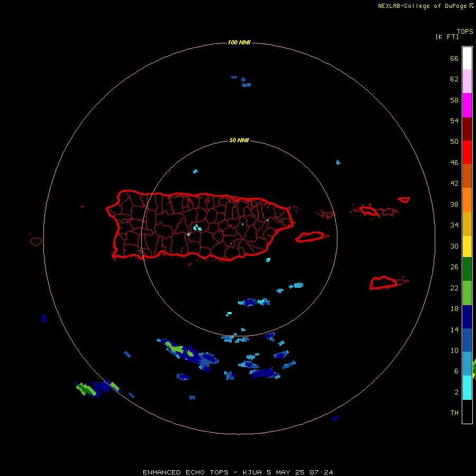Click the light pink legend swatch
Viewport: 476px width, 476px height.
(467, 81)
